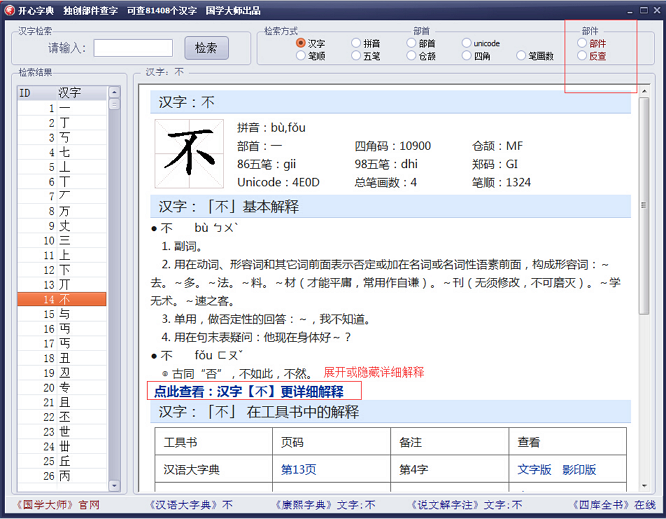Select the red 反查 radio button
This screenshot has height=519, width=666.
click(582, 56)
